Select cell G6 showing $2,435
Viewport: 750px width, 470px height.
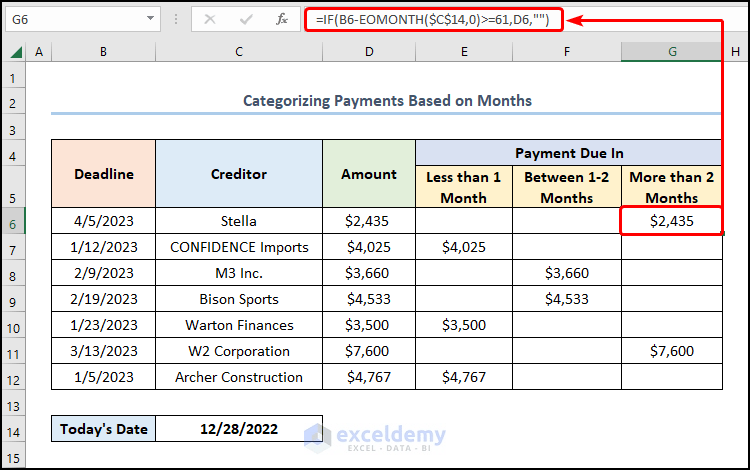(672, 221)
